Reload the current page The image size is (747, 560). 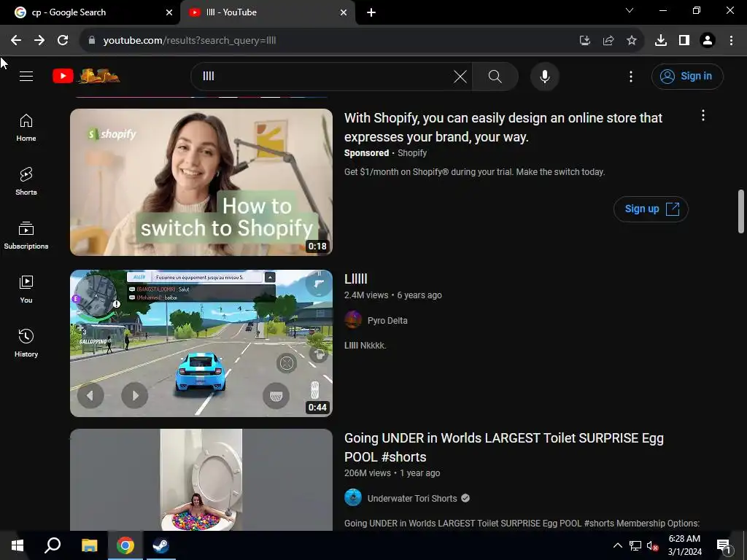click(x=63, y=41)
